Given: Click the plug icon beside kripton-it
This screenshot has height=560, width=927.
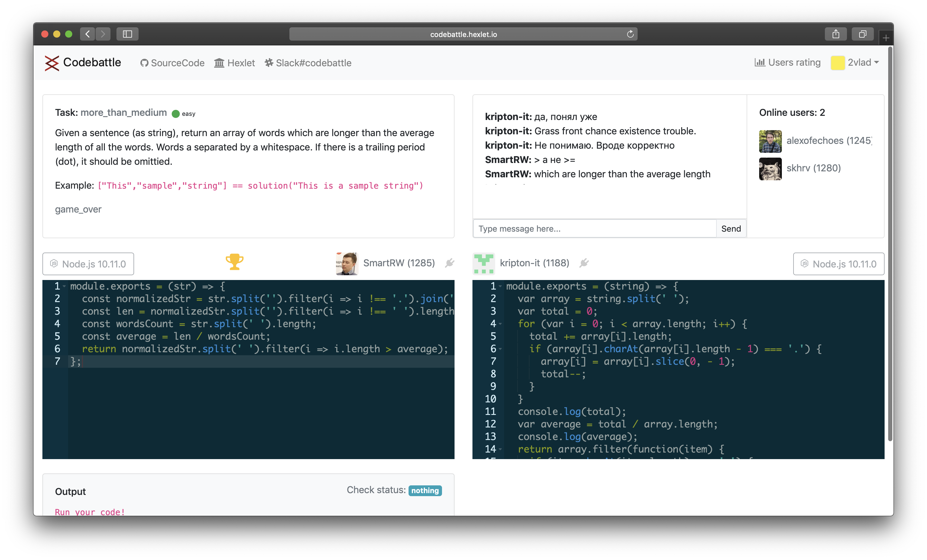Looking at the screenshot, I should [584, 263].
